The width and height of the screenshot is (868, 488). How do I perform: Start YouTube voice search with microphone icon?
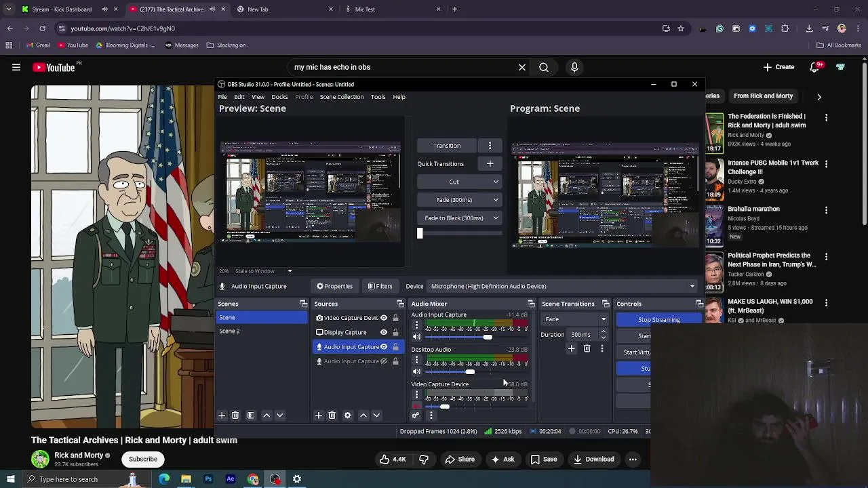tap(574, 67)
